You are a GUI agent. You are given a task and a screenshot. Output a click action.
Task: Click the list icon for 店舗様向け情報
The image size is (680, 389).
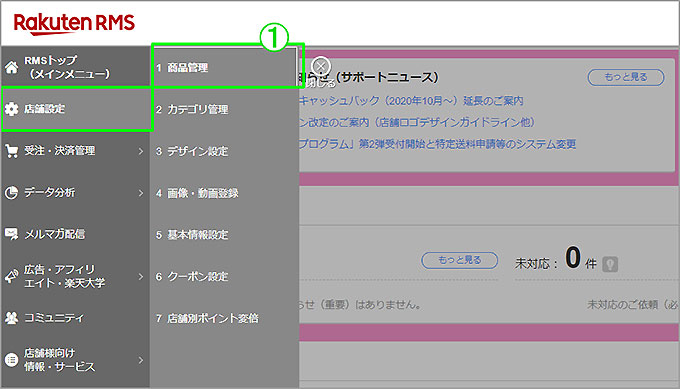12,360
